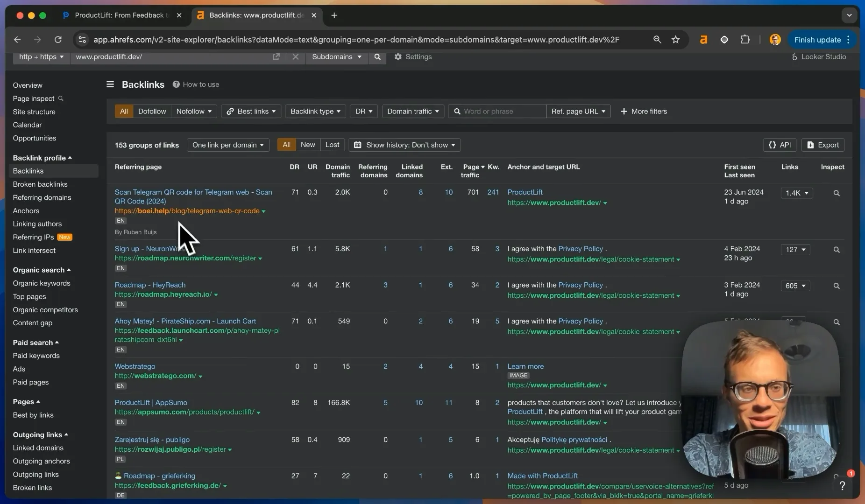
Task: Open the One link per domain dropdown
Action: click(228, 145)
